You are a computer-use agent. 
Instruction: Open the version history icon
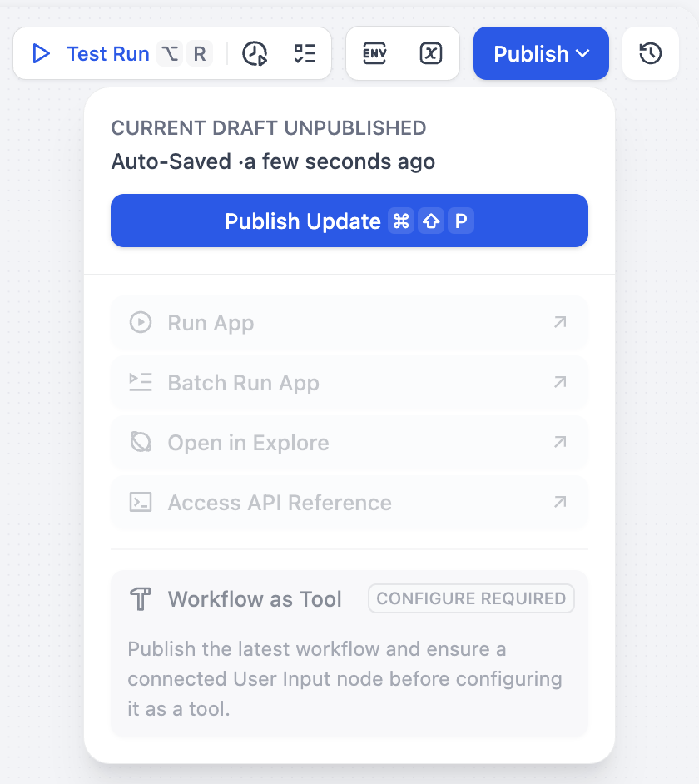coord(651,53)
